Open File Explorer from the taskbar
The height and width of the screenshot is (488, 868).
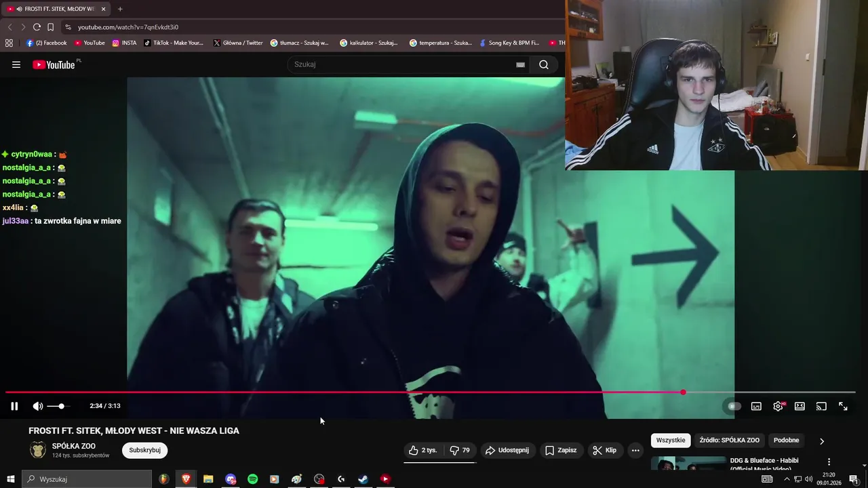click(208, 479)
